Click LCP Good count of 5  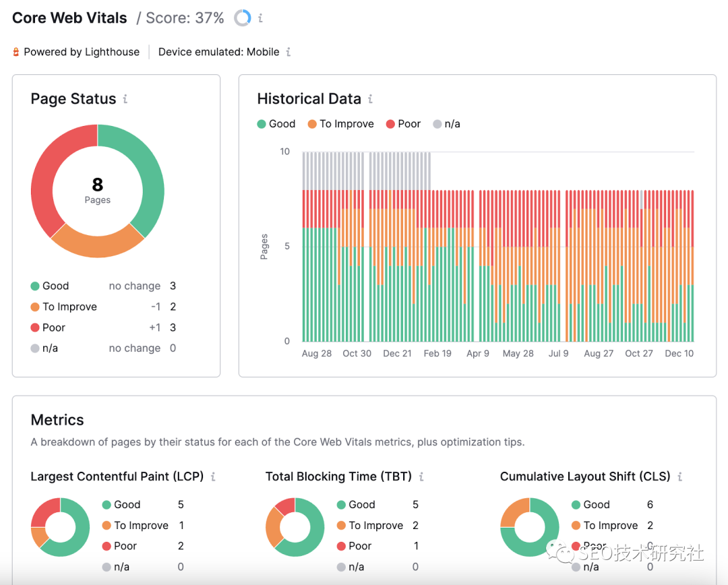pos(181,505)
